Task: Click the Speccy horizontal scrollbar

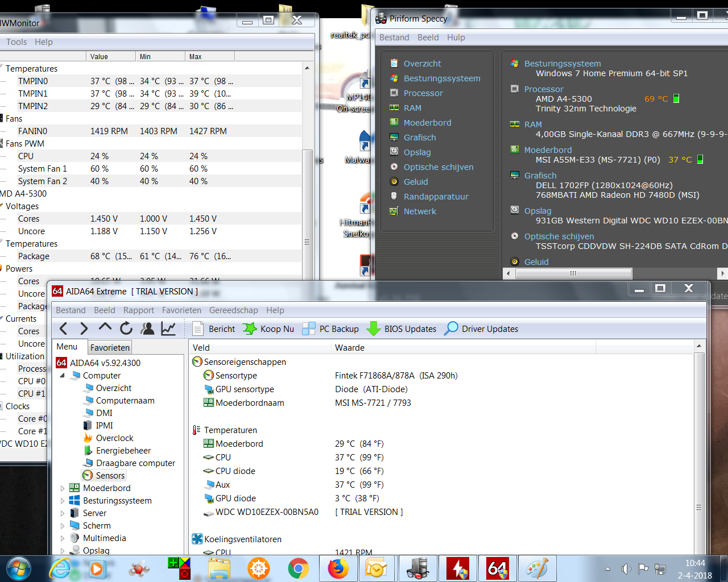Action: [573, 273]
